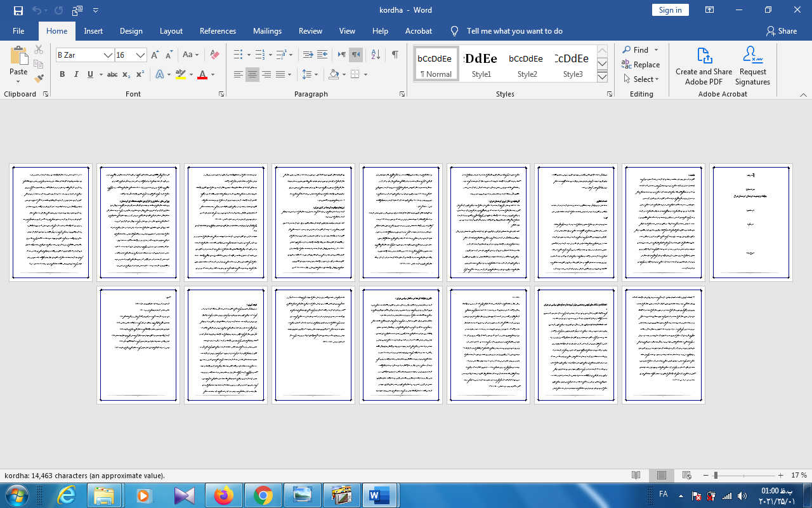Click the Sort paragraph icon
The height and width of the screenshot is (508, 812).
(376, 55)
